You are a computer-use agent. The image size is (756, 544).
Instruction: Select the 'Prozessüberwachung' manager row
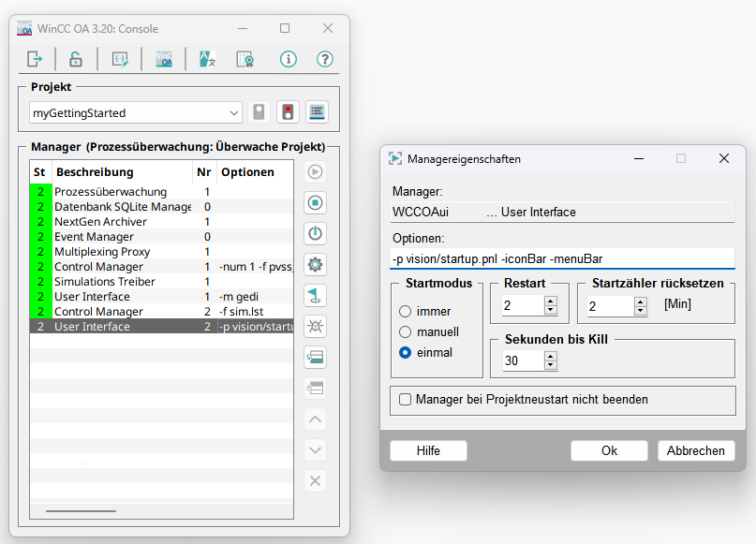[161, 192]
